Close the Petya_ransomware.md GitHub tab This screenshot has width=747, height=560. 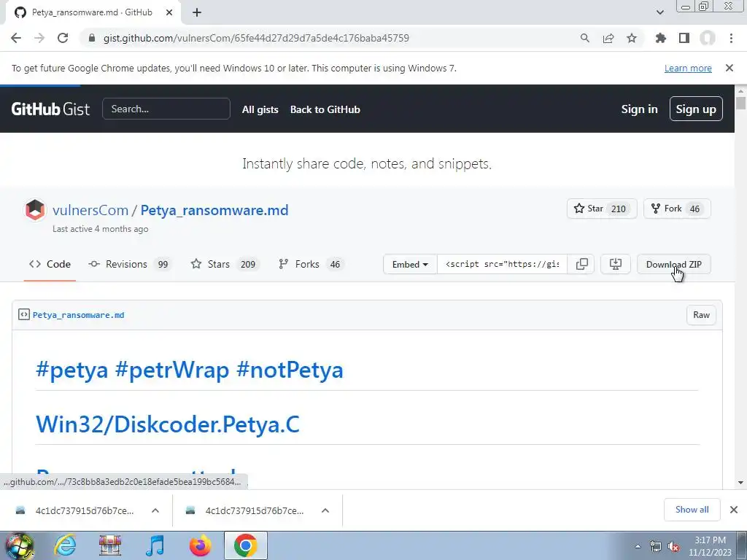tap(169, 13)
